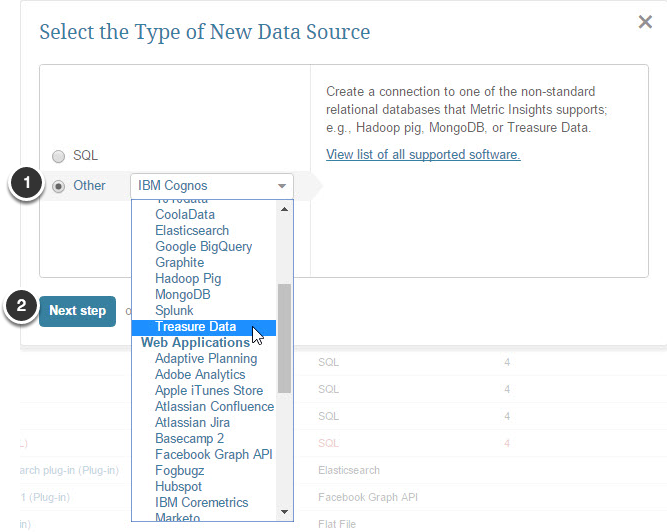
Task: Click the Web Applications group header
Action: point(195,343)
